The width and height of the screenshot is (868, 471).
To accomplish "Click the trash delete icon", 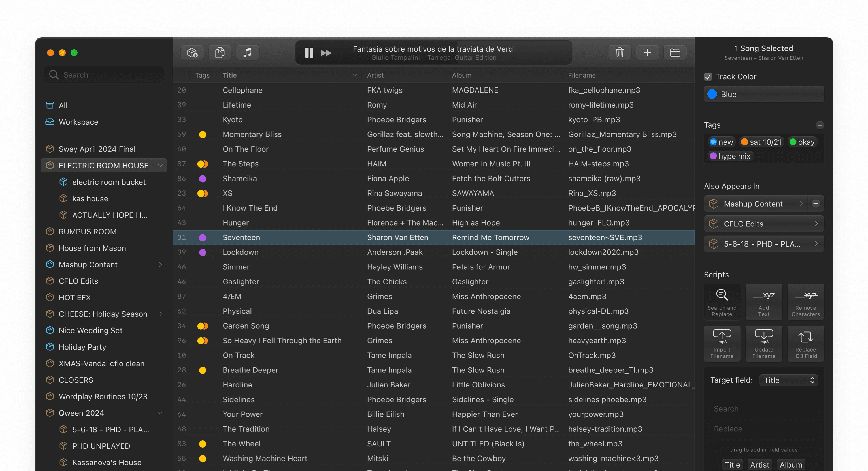I will pos(619,53).
